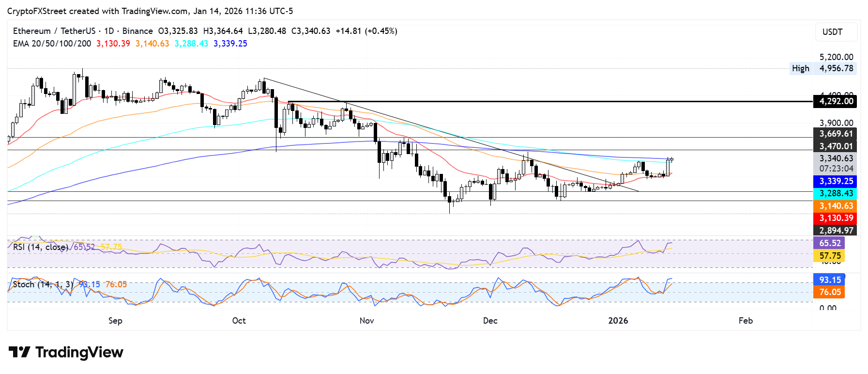Select the EMA 20/50/100/200 indicator legend

pyautogui.click(x=52, y=44)
